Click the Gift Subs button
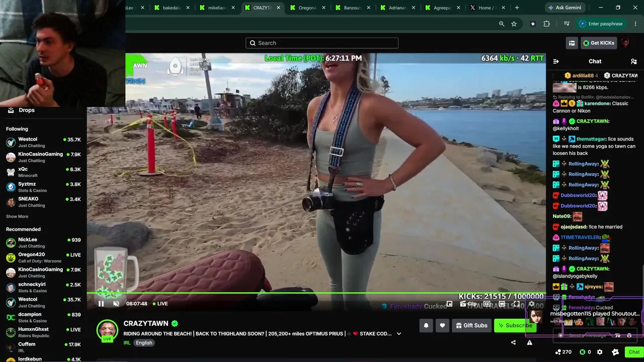 click(471, 325)
